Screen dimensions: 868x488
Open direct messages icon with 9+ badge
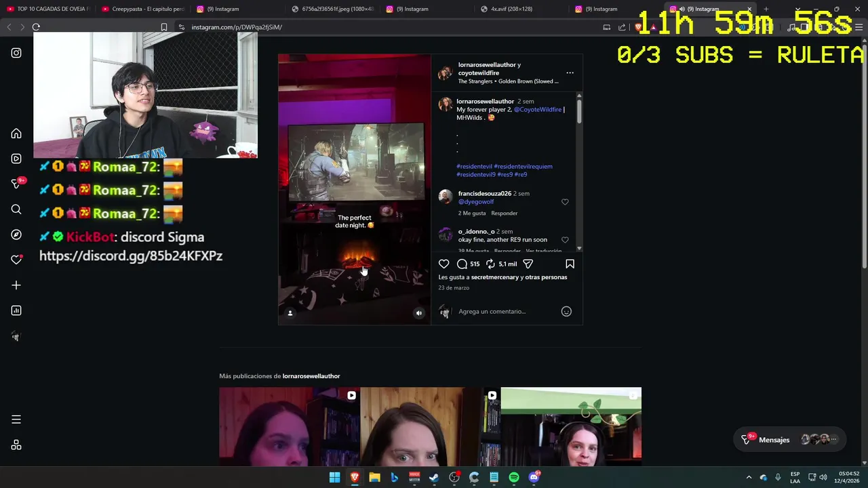click(x=17, y=184)
